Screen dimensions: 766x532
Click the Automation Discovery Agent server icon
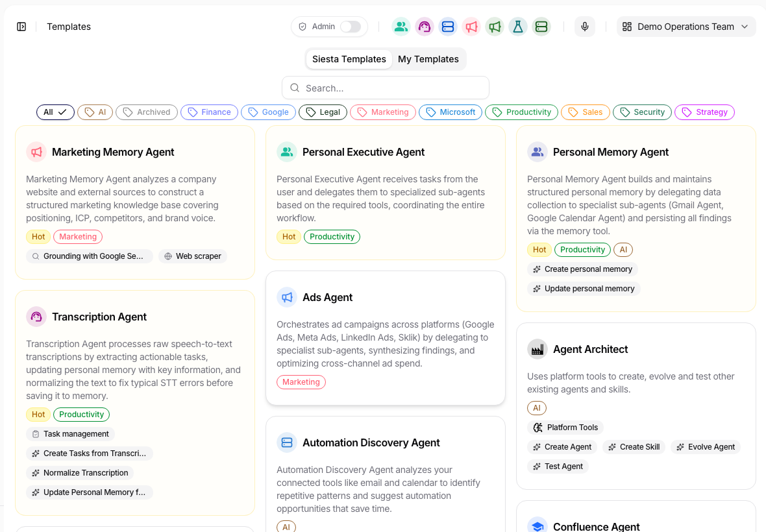pyautogui.click(x=287, y=442)
